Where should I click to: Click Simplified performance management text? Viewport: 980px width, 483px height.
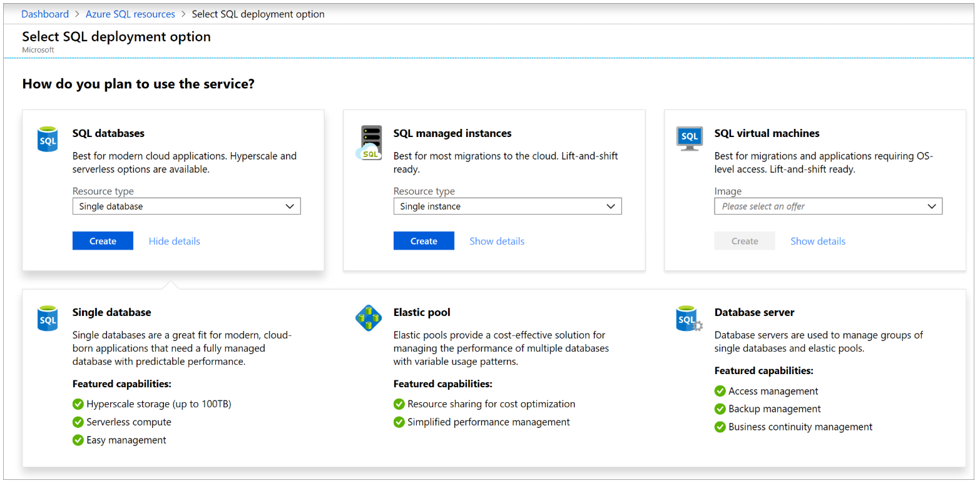click(489, 422)
